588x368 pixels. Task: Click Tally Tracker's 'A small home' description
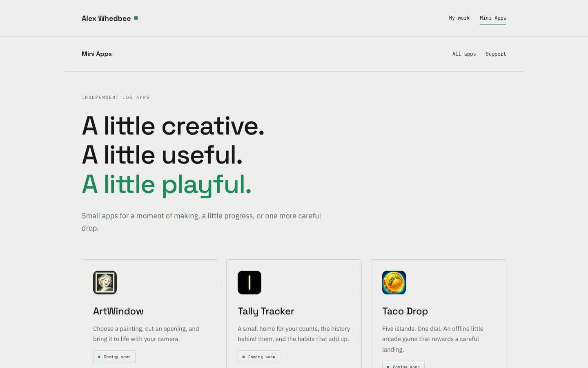(x=294, y=334)
